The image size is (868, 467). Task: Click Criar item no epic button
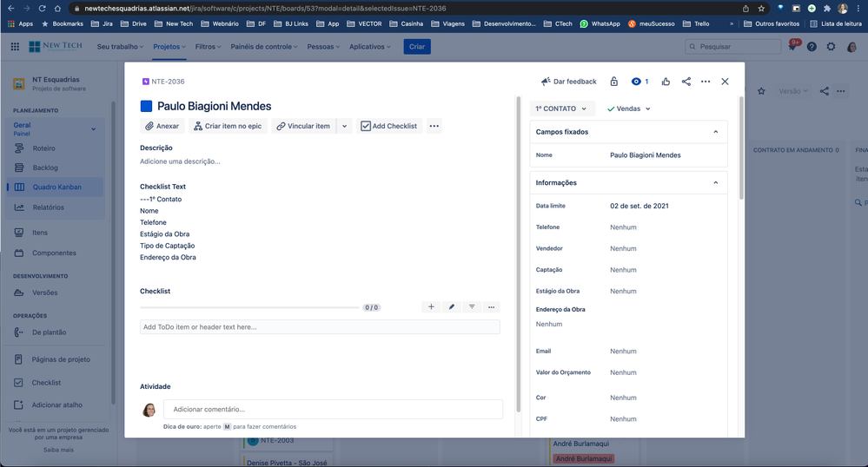[228, 126]
